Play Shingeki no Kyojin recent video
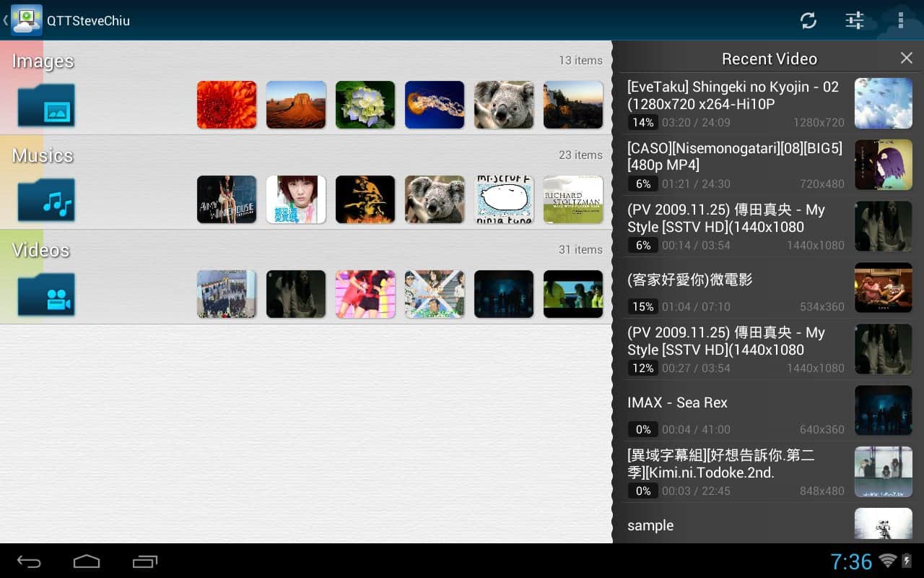The width and height of the screenshot is (924, 578). coord(735,103)
